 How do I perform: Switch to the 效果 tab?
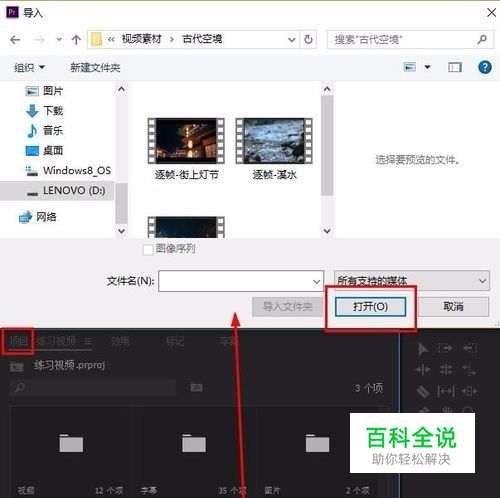120,341
